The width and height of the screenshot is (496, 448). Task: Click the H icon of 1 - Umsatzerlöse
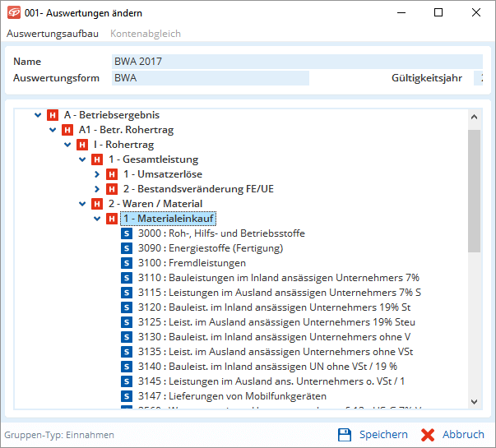tap(113, 174)
